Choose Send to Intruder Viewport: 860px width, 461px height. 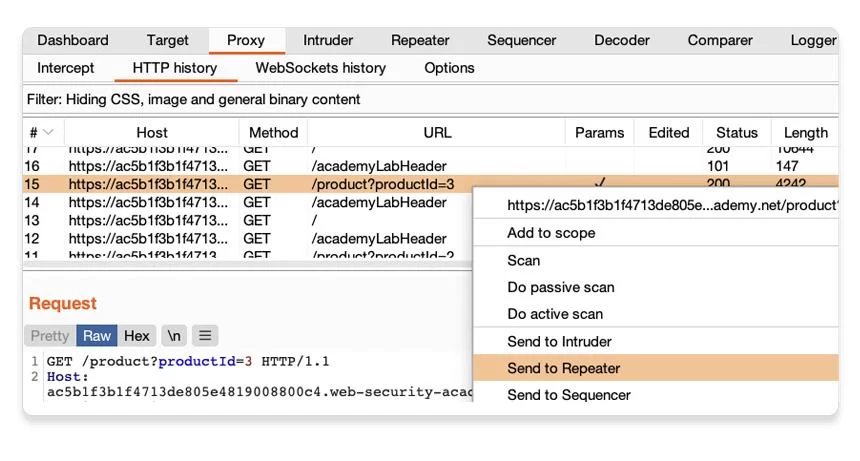656,342
